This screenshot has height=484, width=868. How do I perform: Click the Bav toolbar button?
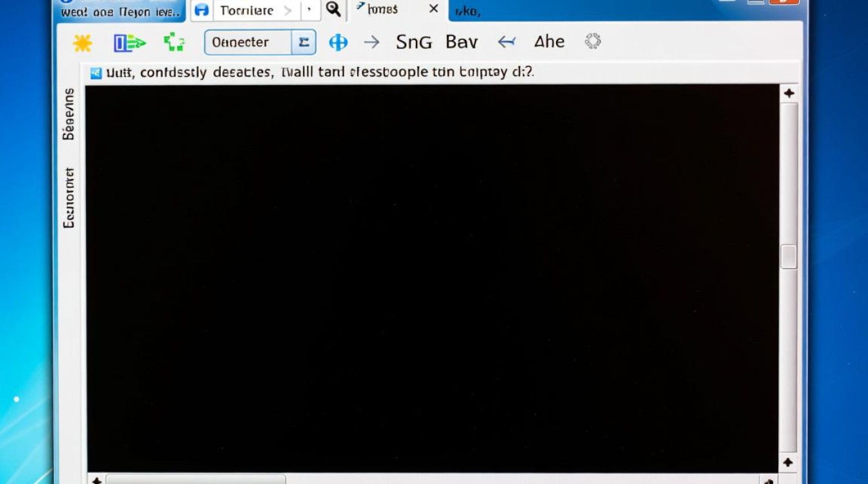(462, 43)
